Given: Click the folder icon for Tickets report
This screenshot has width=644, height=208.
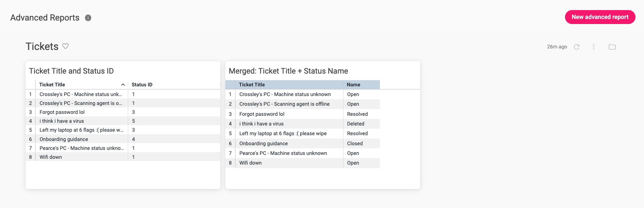Looking at the screenshot, I should coord(612,47).
